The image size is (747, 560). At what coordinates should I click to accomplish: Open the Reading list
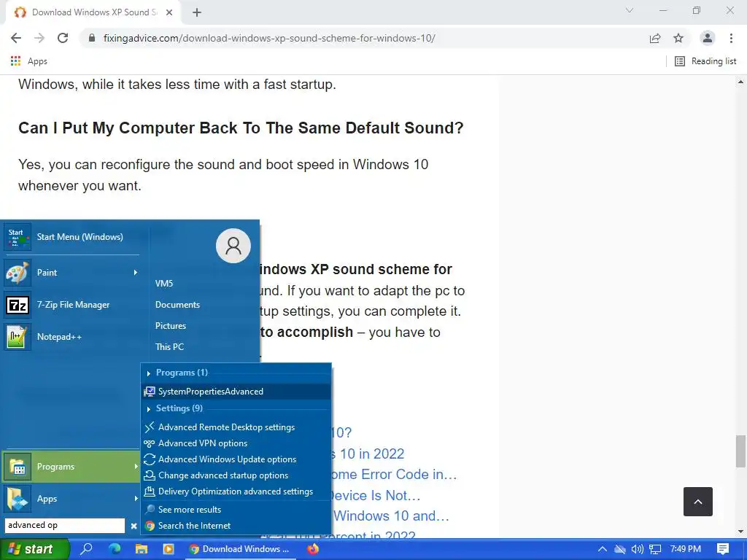pos(705,61)
